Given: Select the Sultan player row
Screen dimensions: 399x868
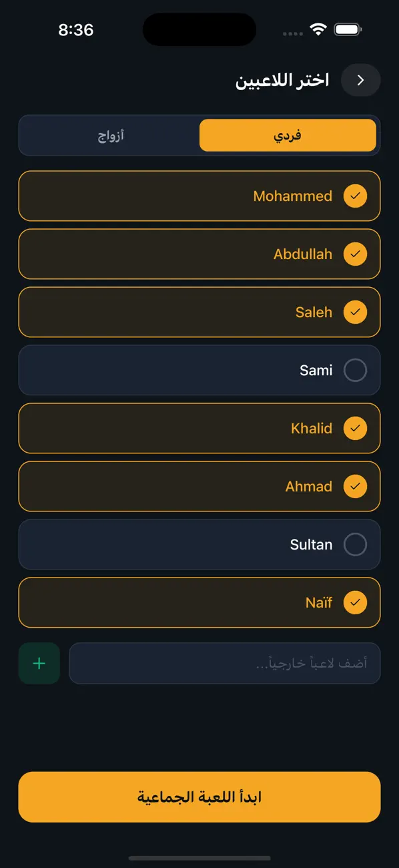Looking at the screenshot, I should click(x=199, y=545).
